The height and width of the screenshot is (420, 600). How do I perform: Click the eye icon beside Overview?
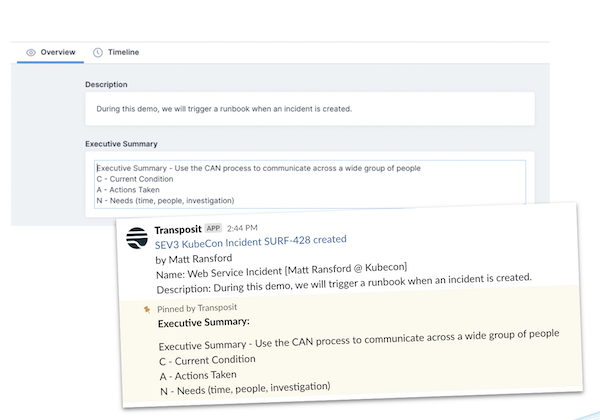[31, 52]
